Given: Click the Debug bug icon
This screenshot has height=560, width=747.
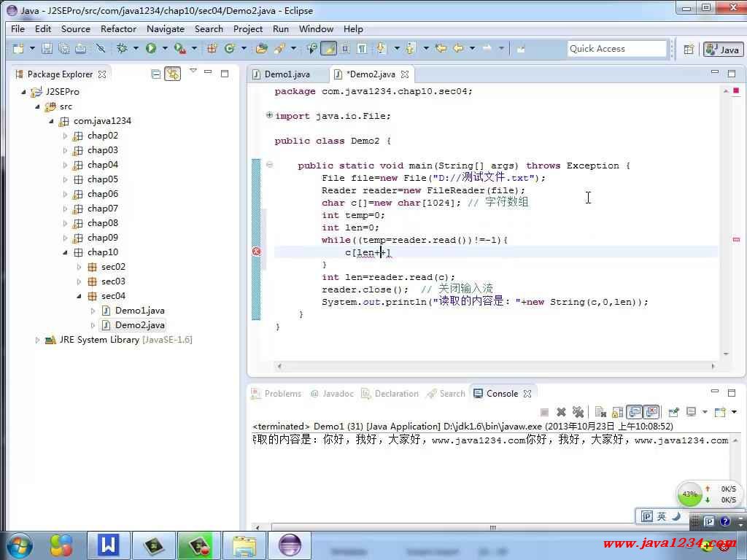Looking at the screenshot, I should pos(122,48).
